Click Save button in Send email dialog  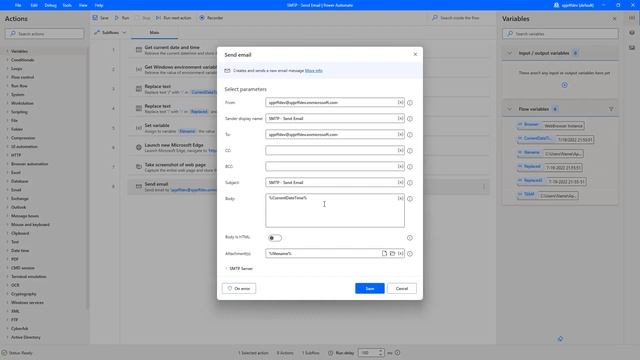370,289
